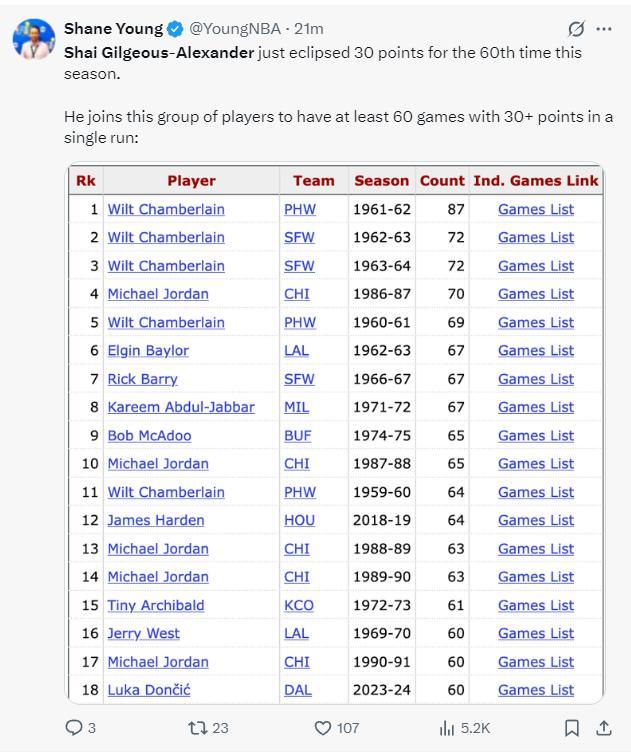Click the HOU team link

point(299,520)
